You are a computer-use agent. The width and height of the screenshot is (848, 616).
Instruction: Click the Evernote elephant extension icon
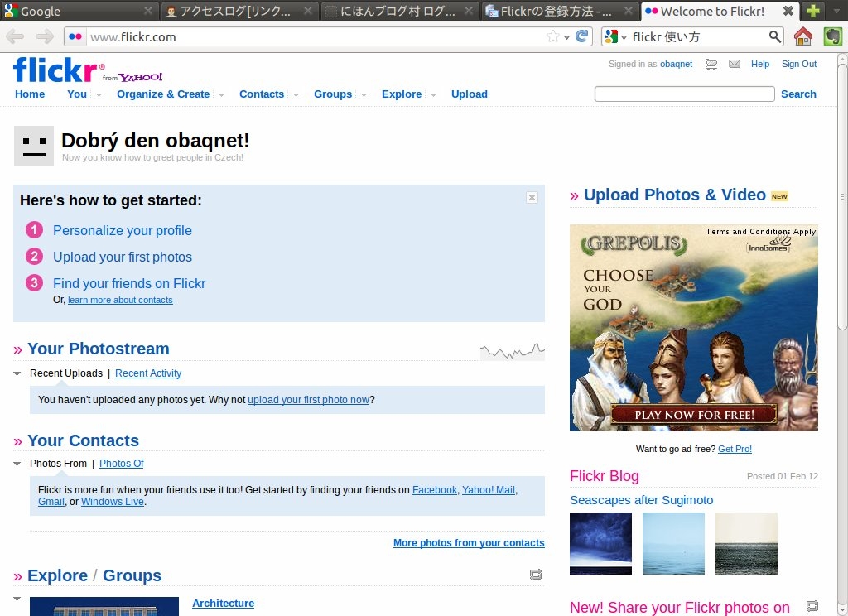point(833,36)
